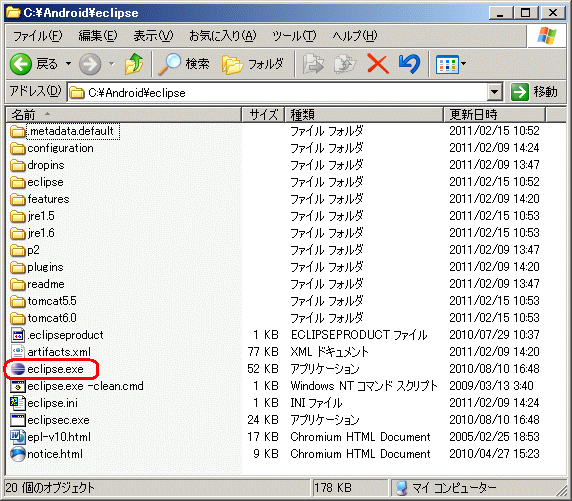The image size is (572, 501).
Task: Select the epl-v10.html document icon
Action: pyautogui.click(x=18, y=437)
